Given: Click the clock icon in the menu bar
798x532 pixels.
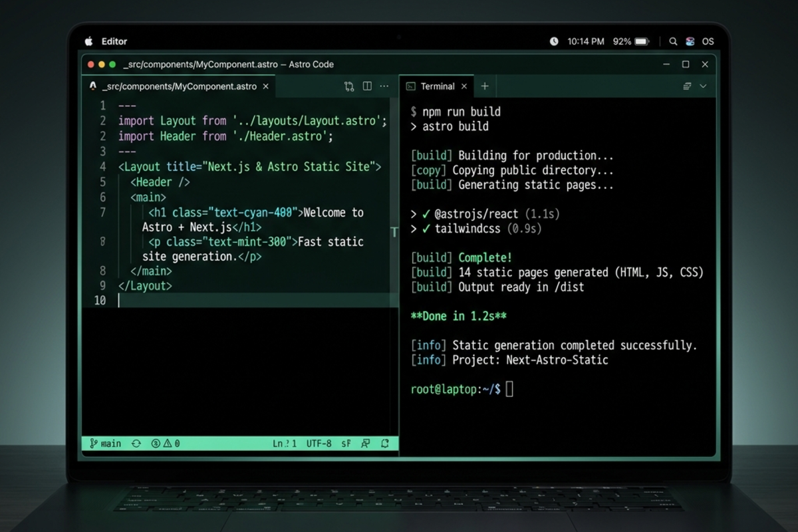Looking at the screenshot, I should (x=554, y=41).
